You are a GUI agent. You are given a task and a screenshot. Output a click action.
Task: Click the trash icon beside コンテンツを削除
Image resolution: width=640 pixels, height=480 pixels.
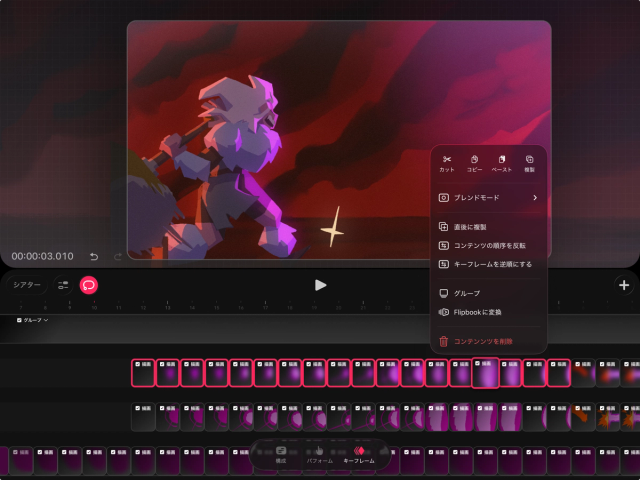[443, 341]
